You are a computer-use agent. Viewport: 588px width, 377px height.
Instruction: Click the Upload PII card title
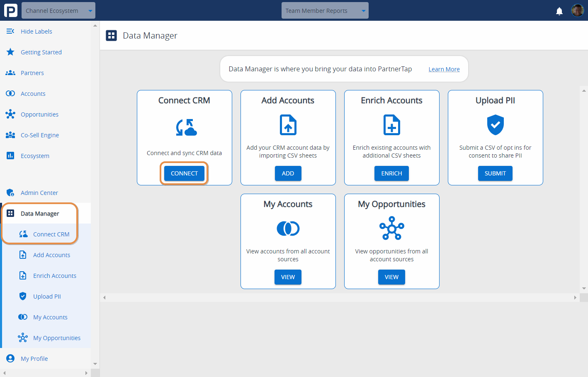[x=495, y=100]
